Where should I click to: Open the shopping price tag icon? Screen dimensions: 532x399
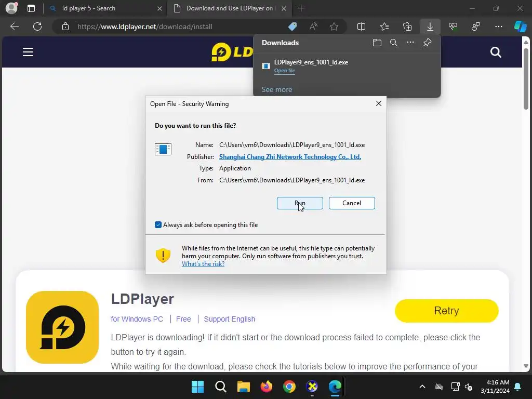coord(292,26)
